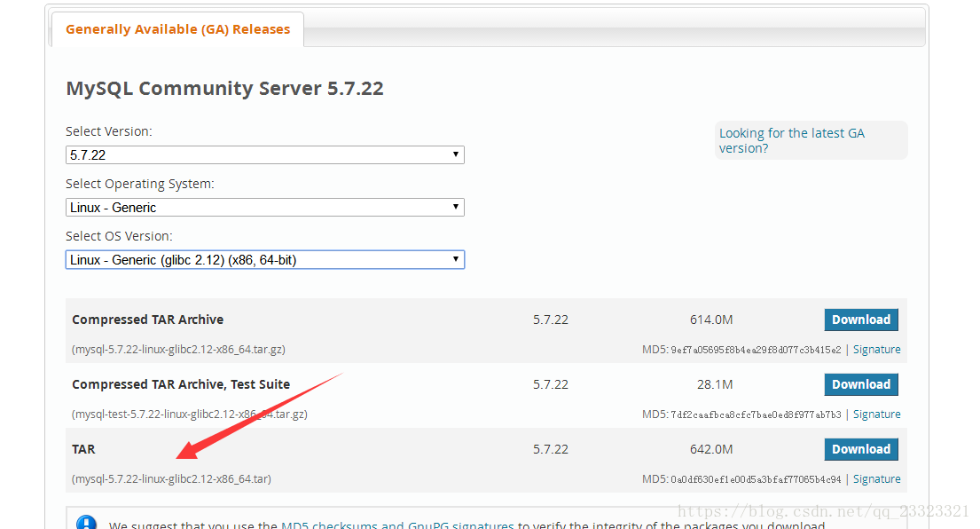The height and width of the screenshot is (529, 980).
Task: Open Signature link for the mysql-5.7.22 tar.gz
Action: [x=877, y=350]
